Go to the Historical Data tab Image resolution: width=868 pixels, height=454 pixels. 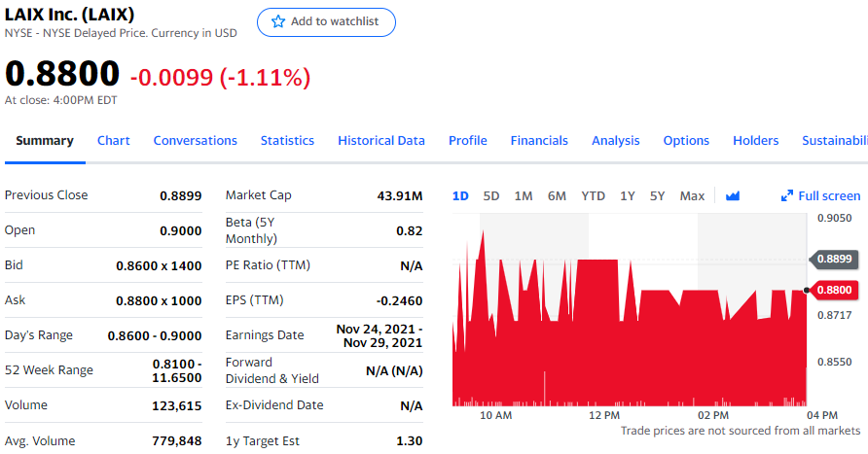381,140
